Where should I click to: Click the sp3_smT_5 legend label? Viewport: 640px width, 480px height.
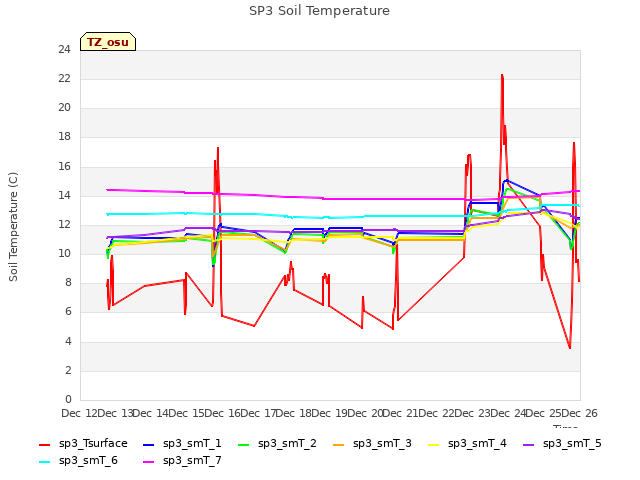[x=572, y=443]
